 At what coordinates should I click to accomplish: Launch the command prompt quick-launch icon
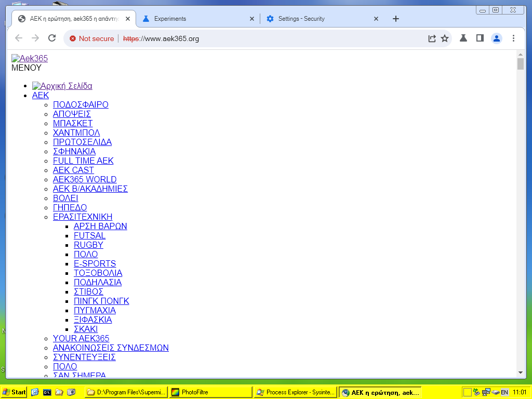coord(47,393)
